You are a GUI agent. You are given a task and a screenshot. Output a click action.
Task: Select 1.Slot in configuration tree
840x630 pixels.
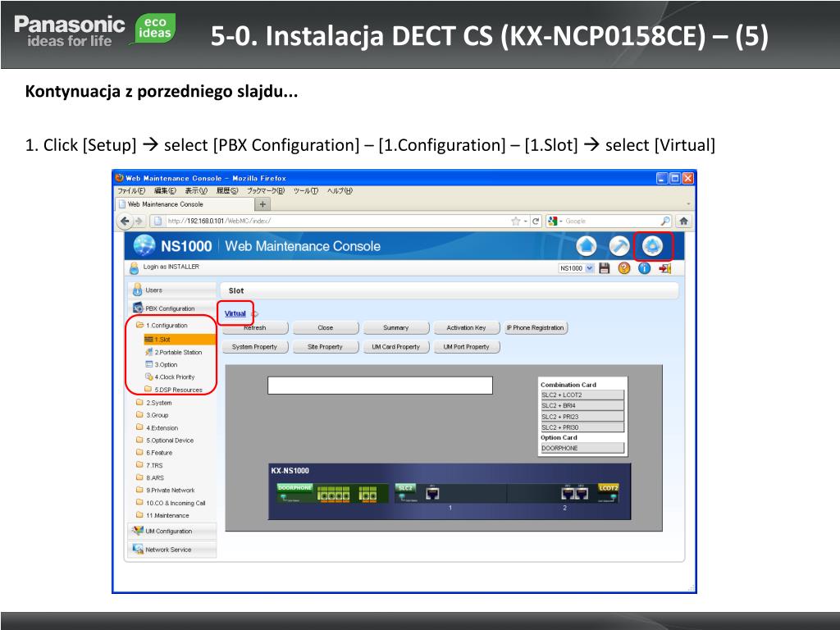click(x=180, y=339)
